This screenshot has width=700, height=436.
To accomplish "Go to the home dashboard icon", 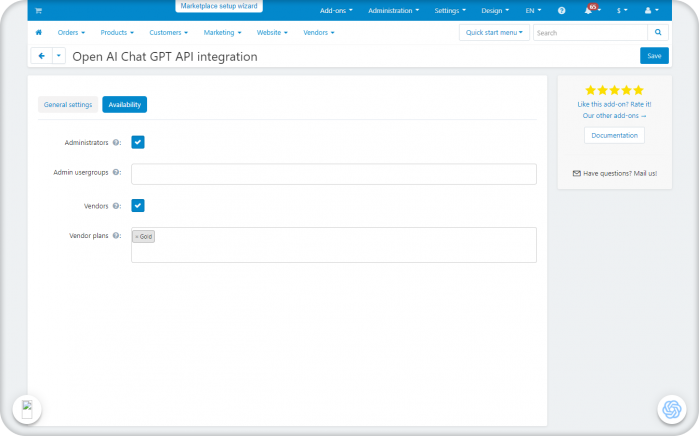I will click(x=39, y=32).
